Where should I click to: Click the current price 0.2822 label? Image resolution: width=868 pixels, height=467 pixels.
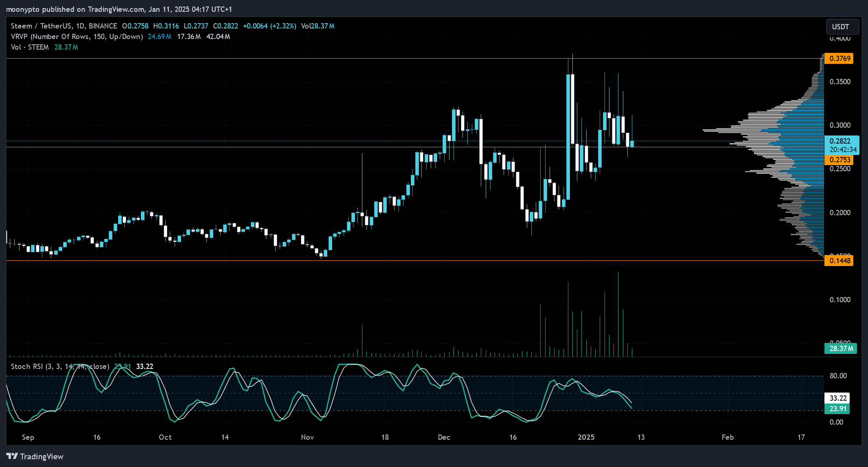[840, 141]
